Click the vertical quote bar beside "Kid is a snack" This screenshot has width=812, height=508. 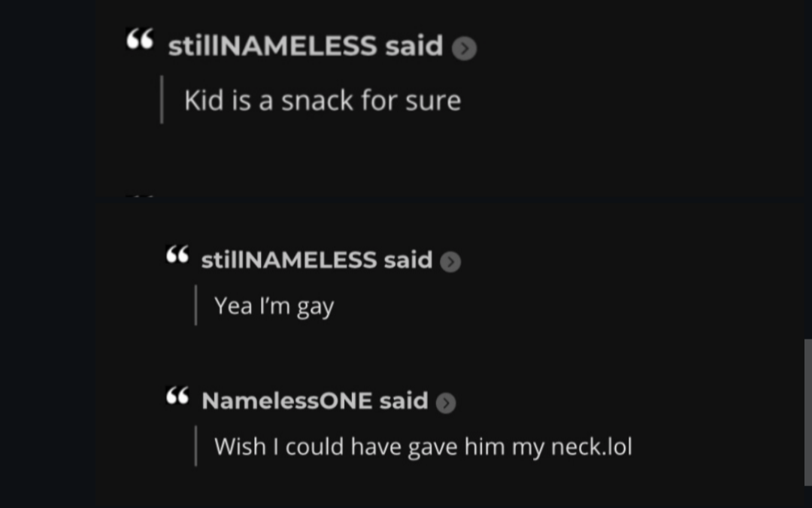(x=162, y=99)
